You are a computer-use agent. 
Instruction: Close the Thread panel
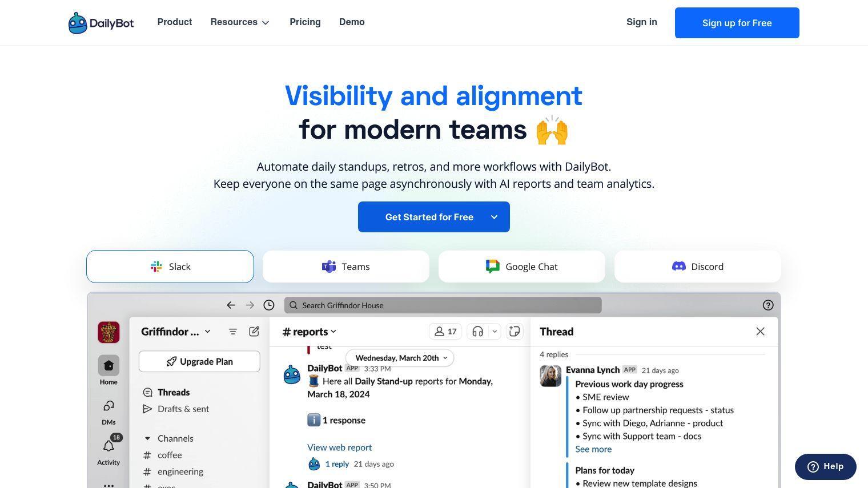point(760,332)
